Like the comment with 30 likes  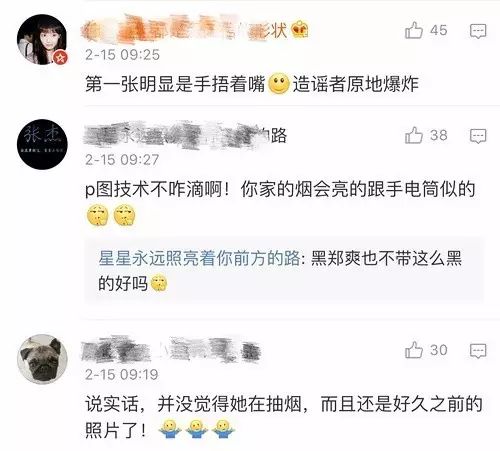[x=414, y=350]
